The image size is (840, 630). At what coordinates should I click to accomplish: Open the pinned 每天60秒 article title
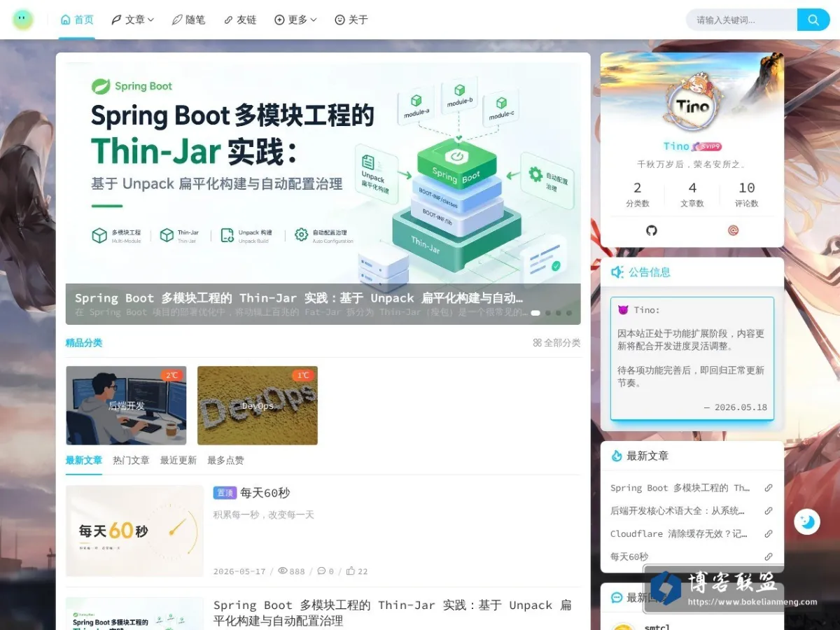[x=265, y=493]
